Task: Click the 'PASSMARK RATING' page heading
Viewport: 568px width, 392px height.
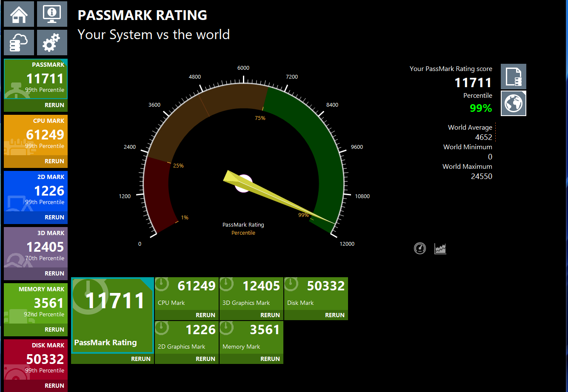Action: tap(143, 15)
